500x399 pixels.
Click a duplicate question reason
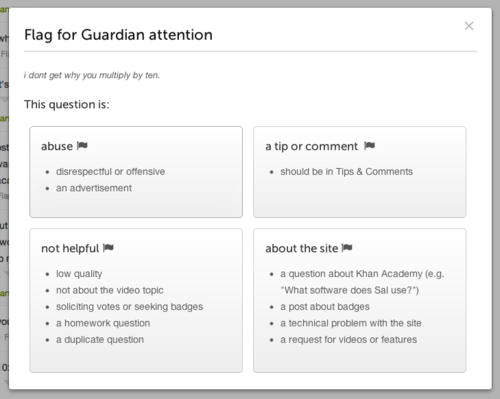point(100,340)
